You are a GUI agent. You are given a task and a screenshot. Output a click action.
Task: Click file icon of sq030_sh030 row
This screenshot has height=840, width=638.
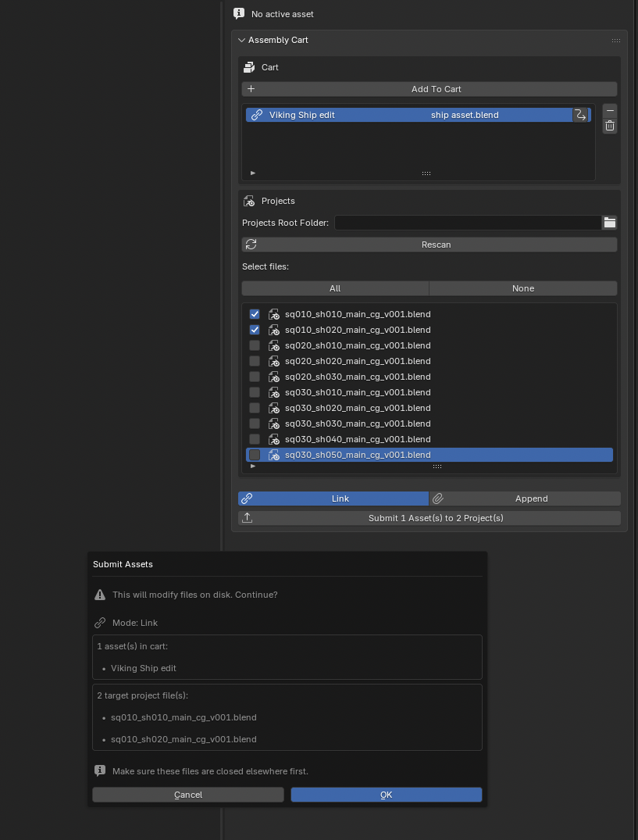pos(274,424)
